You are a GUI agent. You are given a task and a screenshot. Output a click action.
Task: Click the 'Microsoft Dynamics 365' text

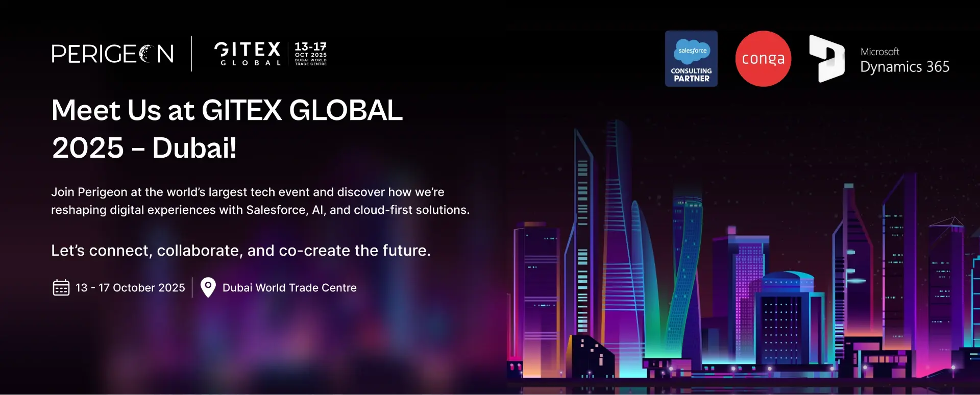(904, 61)
